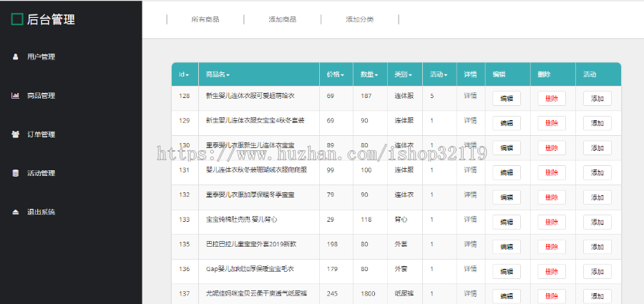Screen dimensions: 644x304
Task: Click 编辑 button for product 135
Action: click(507, 247)
